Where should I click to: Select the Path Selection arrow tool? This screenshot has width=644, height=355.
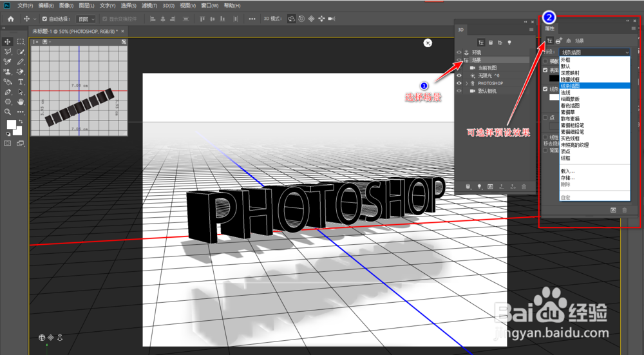click(21, 92)
